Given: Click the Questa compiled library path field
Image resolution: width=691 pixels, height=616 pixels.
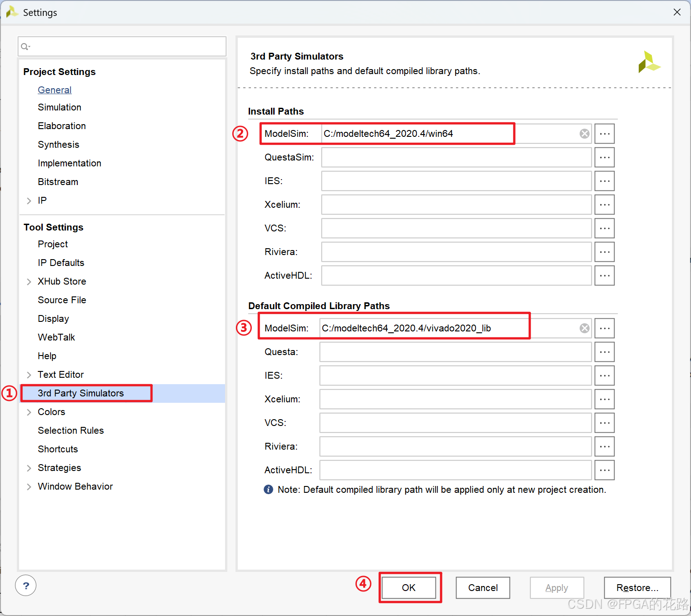Looking at the screenshot, I should (x=456, y=352).
